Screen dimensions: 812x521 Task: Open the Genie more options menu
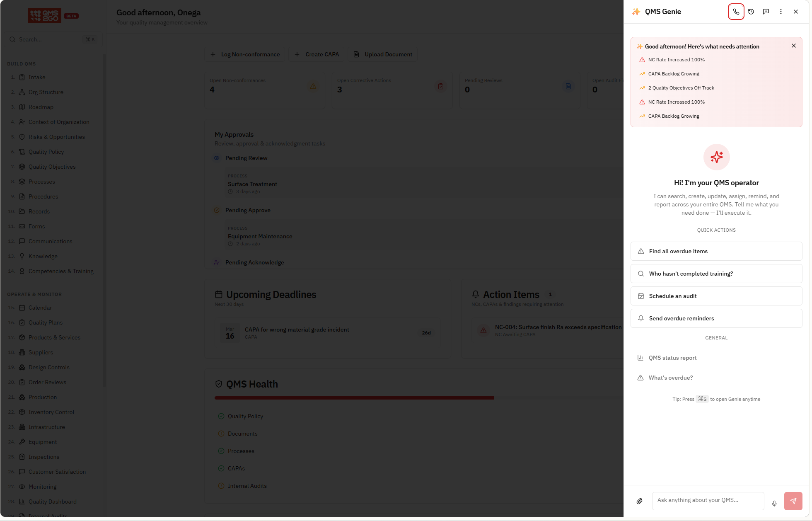[x=781, y=12]
